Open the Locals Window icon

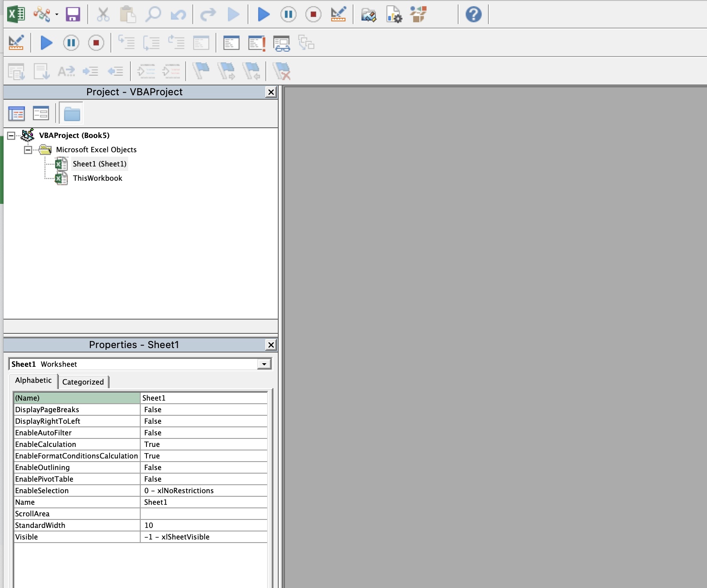point(201,43)
